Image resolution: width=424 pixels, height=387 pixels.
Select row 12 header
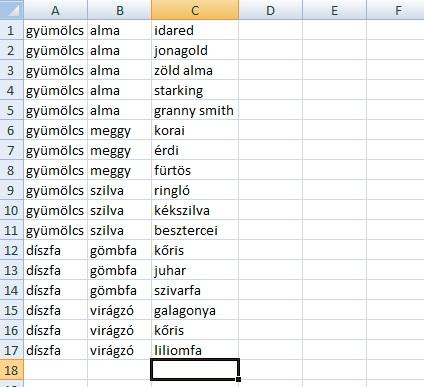(12, 250)
